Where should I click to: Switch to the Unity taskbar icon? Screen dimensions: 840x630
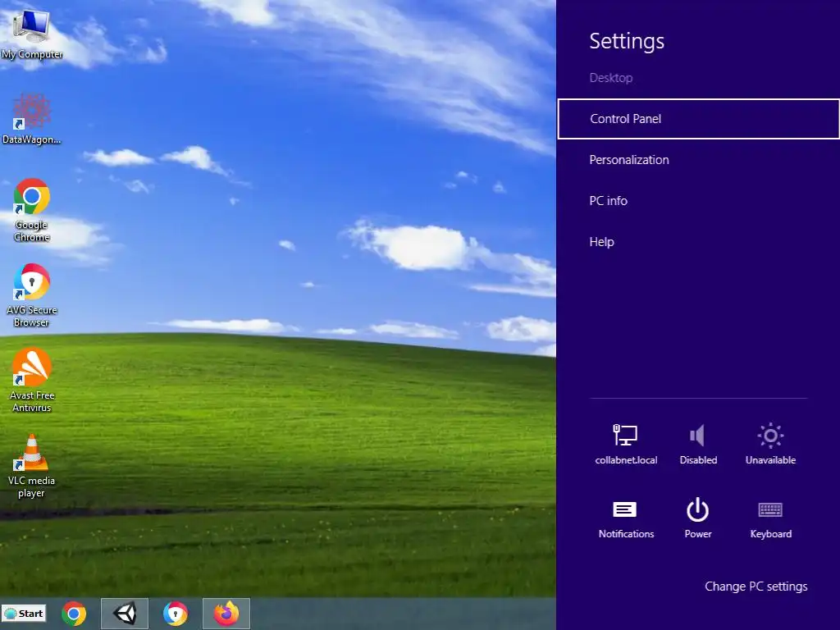(125, 614)
